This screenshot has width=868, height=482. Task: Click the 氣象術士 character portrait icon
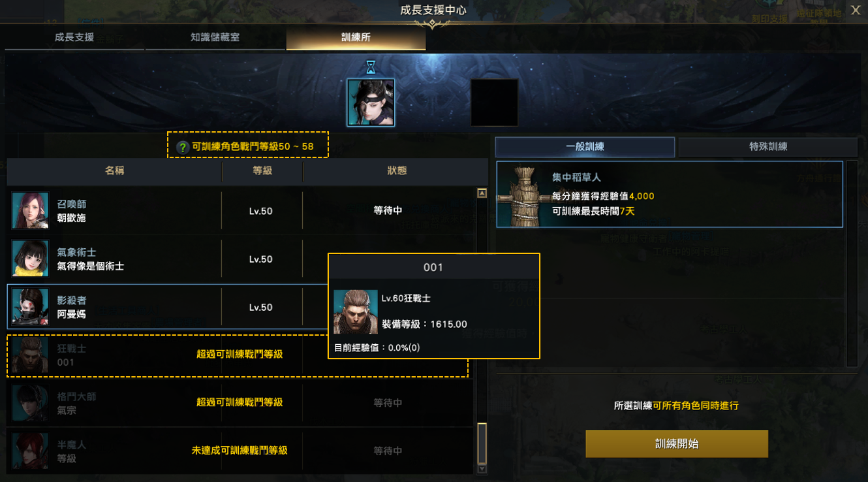click(30, 259)
